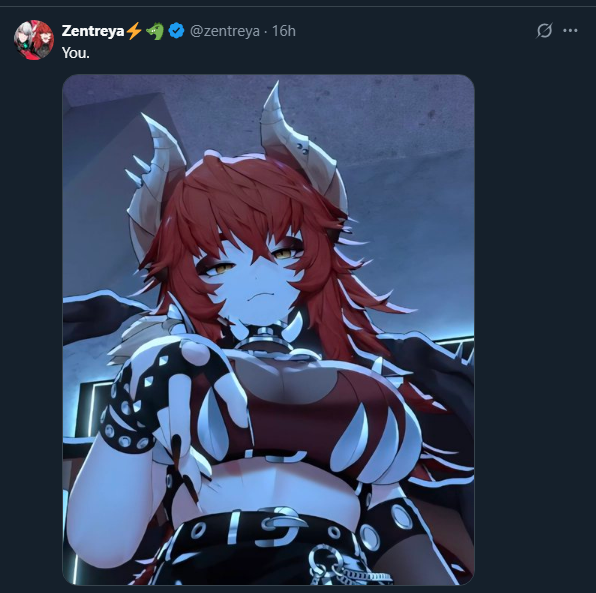This screenshot has height=593, width=596.
Task: Click the green dragon emoji in name
Action: tap(155, 31)
